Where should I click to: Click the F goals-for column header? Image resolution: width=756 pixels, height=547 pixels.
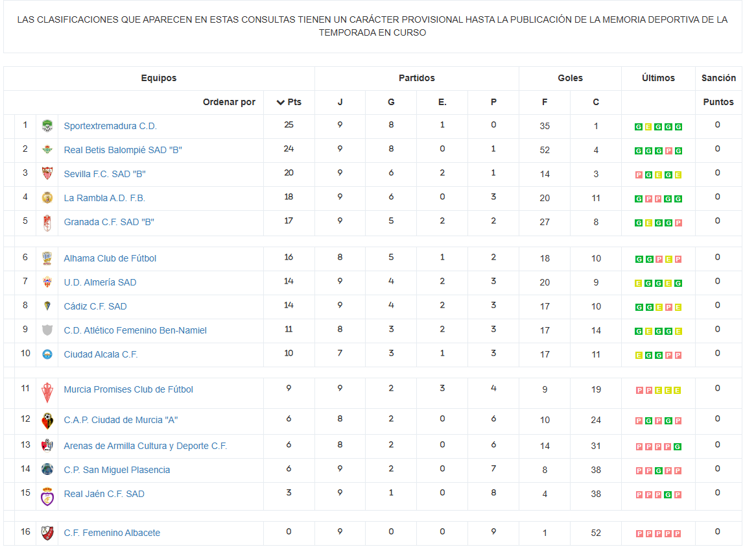coord(545,103)
